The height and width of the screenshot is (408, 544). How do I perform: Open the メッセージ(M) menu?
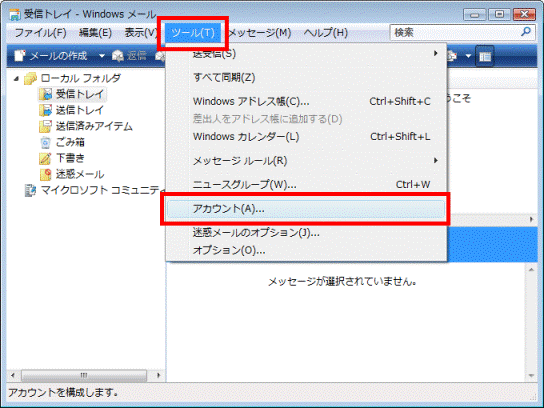click(x=260, y=33)
